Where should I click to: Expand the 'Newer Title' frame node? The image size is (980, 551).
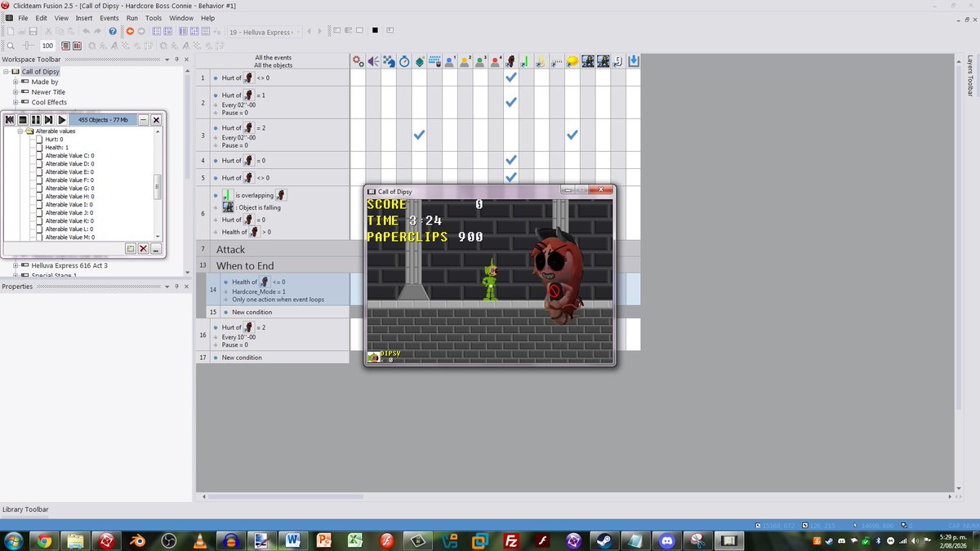pyautogui.click(x=15, y=92)
